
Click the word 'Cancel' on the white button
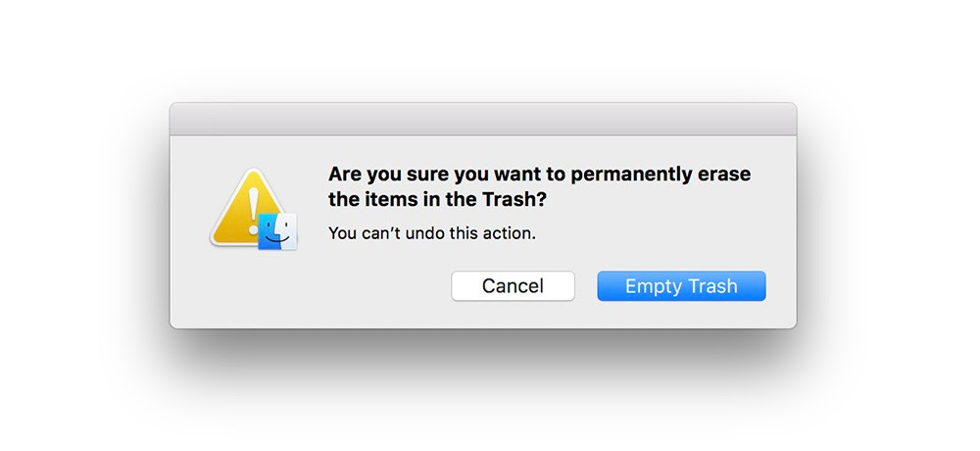click(514, 286)
